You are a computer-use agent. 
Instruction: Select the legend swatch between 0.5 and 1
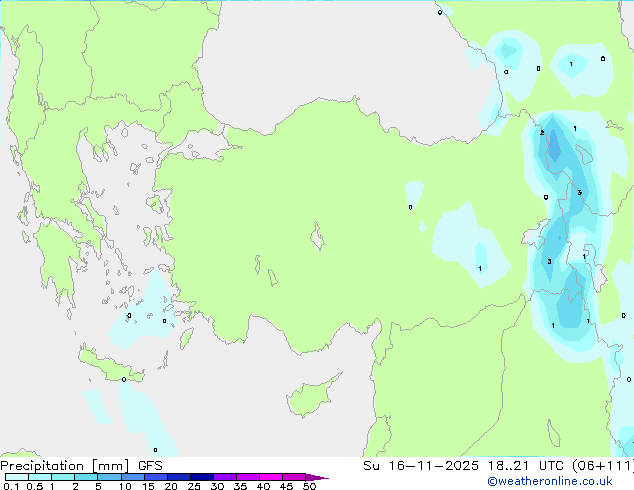point(40,477)
